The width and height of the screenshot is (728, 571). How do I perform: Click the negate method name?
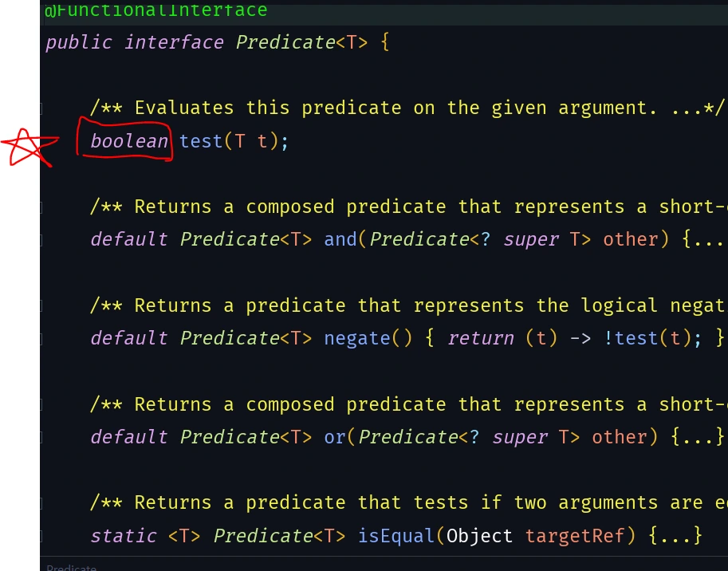pyautogui.click(x=356, y=338)
